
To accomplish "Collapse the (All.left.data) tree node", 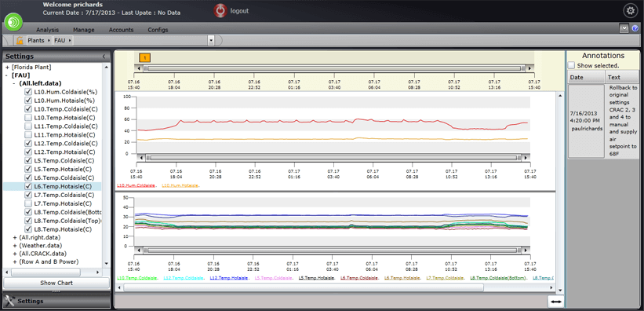I will (x=14, y=83).
